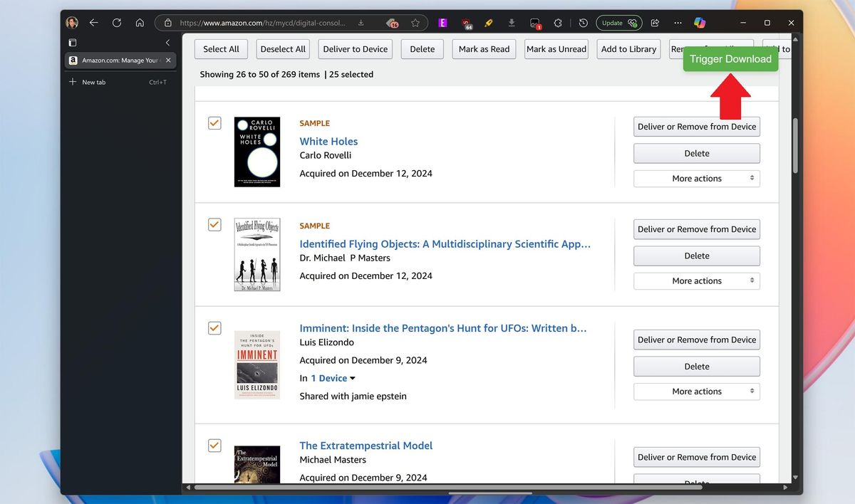
Task: Click Deliver or Remove from Device for Extratempestrial Model
Action: (x=697, y=457)
